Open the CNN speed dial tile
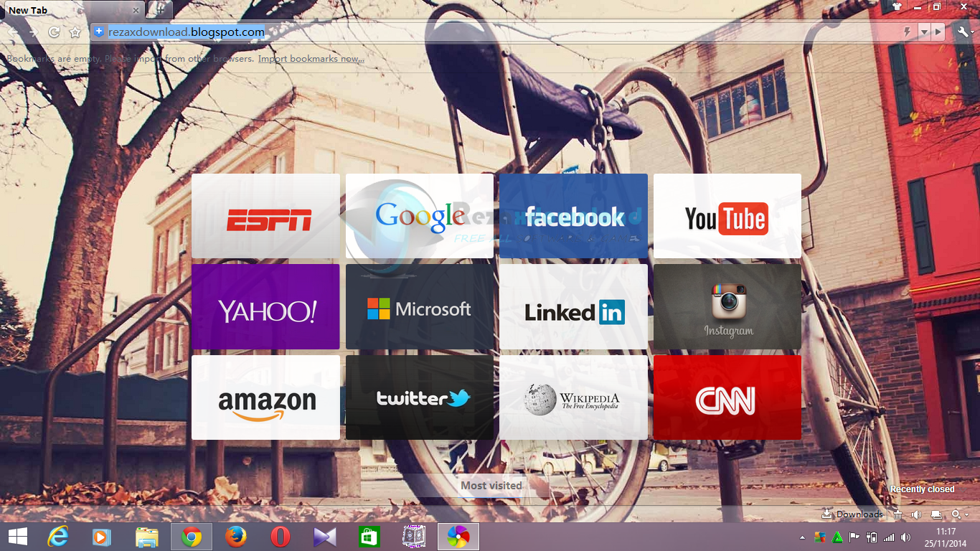The image size is (980, 551). point(727,397)
